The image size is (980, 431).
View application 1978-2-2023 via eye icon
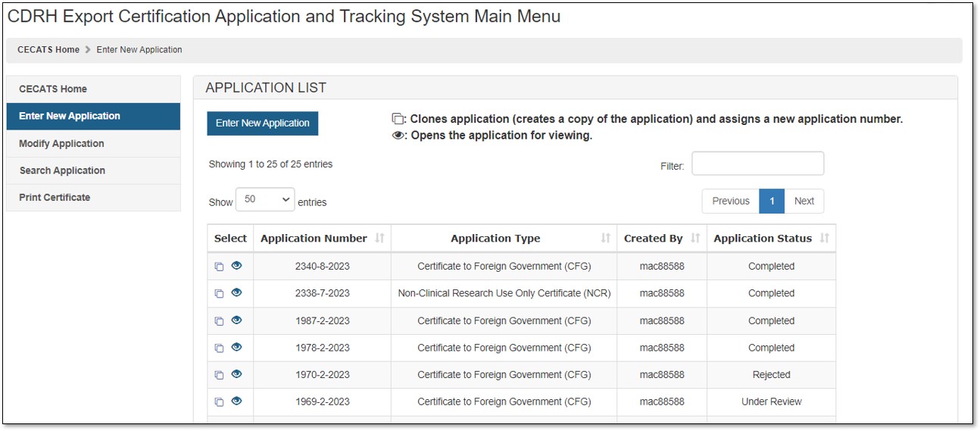(236, 348)
